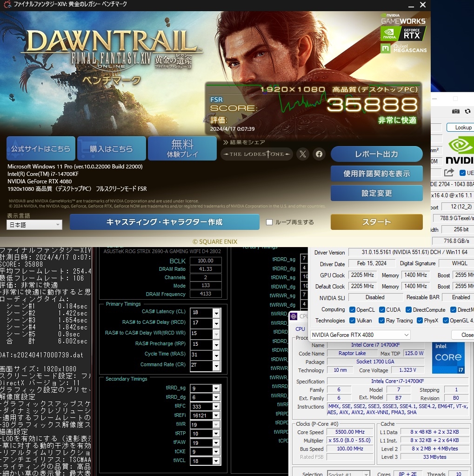Click the GeForce RTX badge

404,33
